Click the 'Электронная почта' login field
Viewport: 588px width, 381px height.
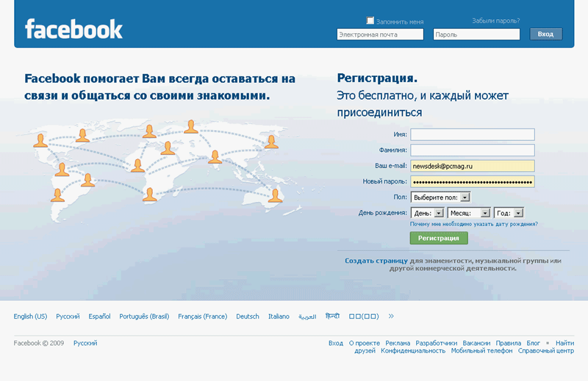tap(380, 35)
